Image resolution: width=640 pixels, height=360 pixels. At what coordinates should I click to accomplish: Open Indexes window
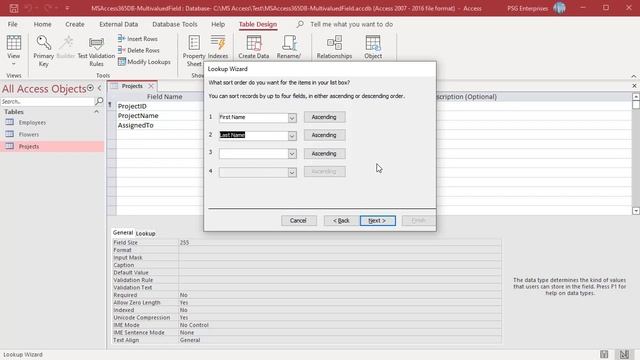coord(218,47)
